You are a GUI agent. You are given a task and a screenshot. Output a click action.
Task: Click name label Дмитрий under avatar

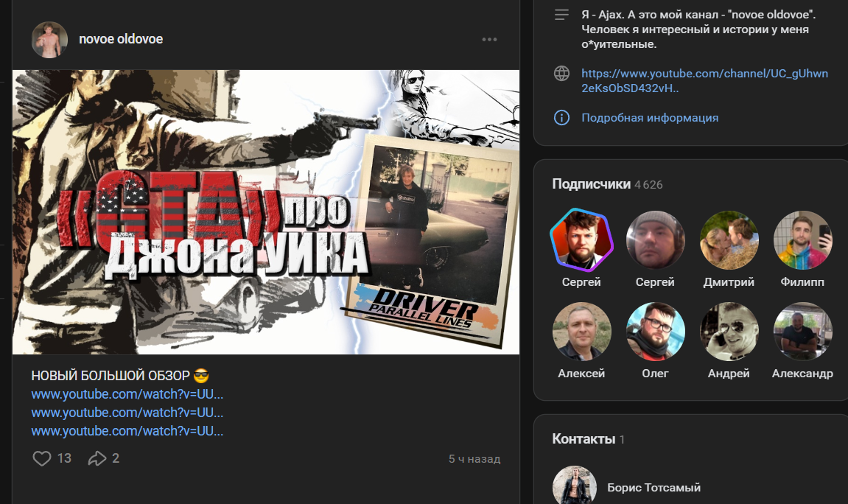[x=729, y=281]
